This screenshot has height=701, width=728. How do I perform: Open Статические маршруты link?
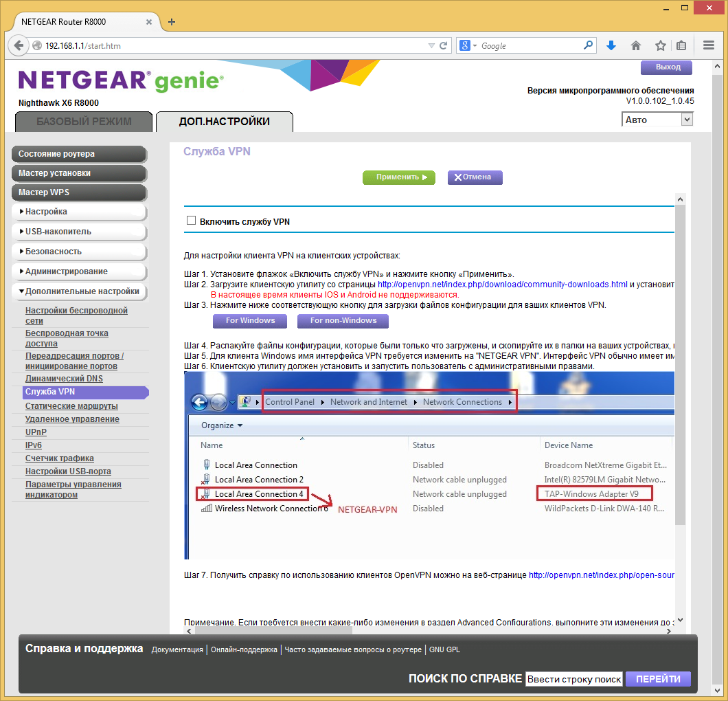pyautogui.click(x=71, y=406)
